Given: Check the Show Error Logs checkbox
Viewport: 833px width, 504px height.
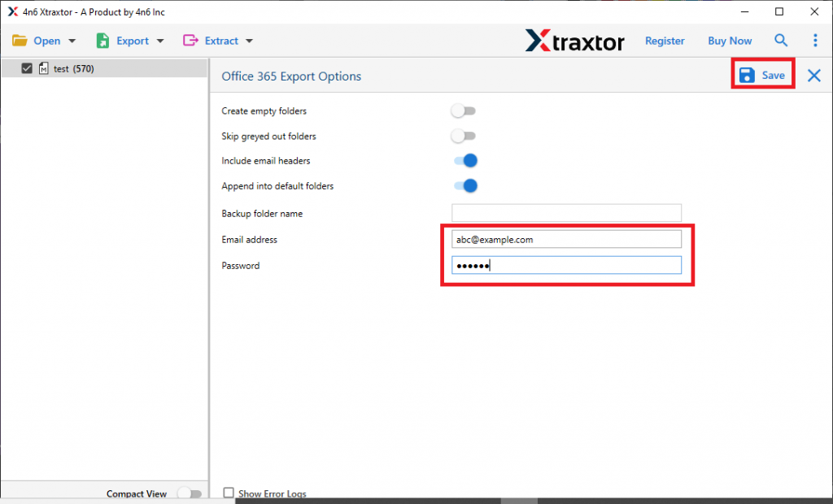Looking at the screenshot, I should click(229, 493).
